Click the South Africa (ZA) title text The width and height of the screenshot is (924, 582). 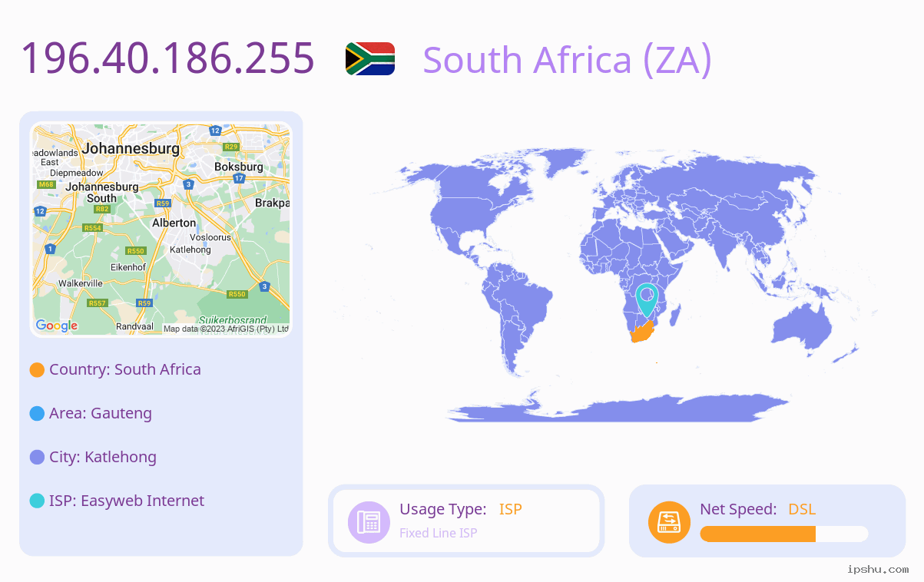pyautogui.click(x=567, y=60)
